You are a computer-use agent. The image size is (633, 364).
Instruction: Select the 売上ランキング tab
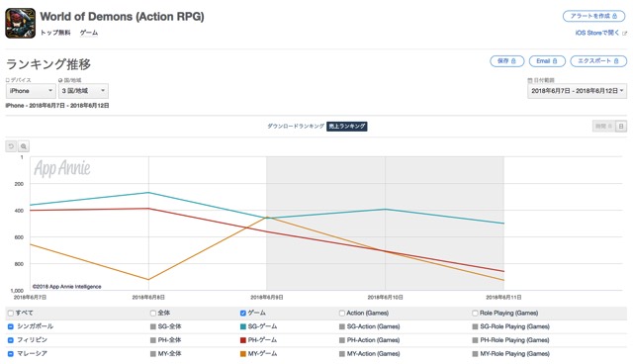tap(347, 127)
